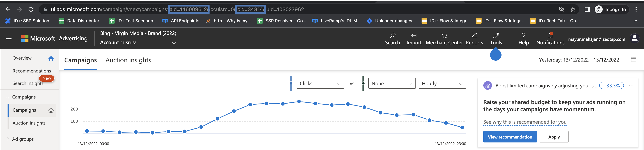The width and height of the screenshot is (644, 150).
Task: Open the API Endpoints bookmark
Action: 181,21
